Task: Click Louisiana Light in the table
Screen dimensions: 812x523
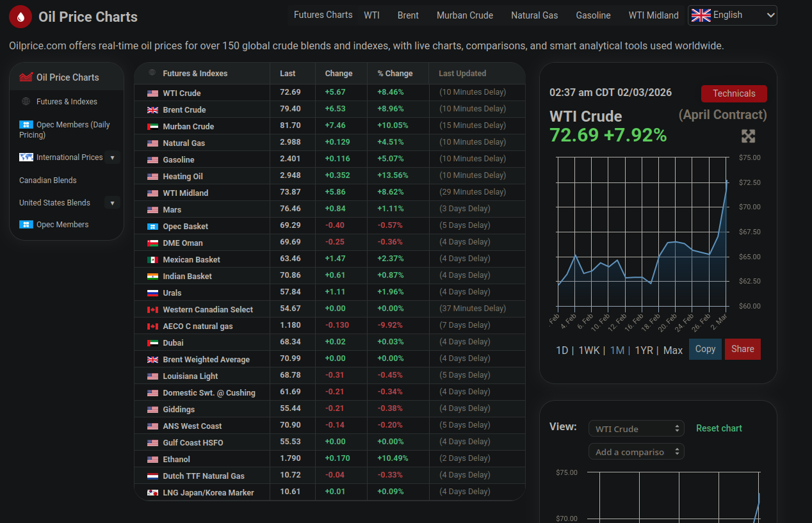Action: point(190,376)
